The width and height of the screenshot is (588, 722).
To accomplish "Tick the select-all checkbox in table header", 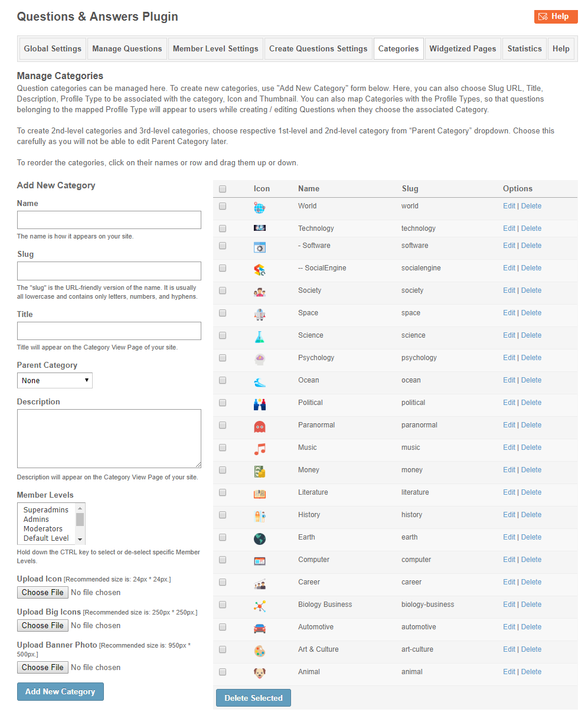I will pyautogui.click(x=223, y=189).
